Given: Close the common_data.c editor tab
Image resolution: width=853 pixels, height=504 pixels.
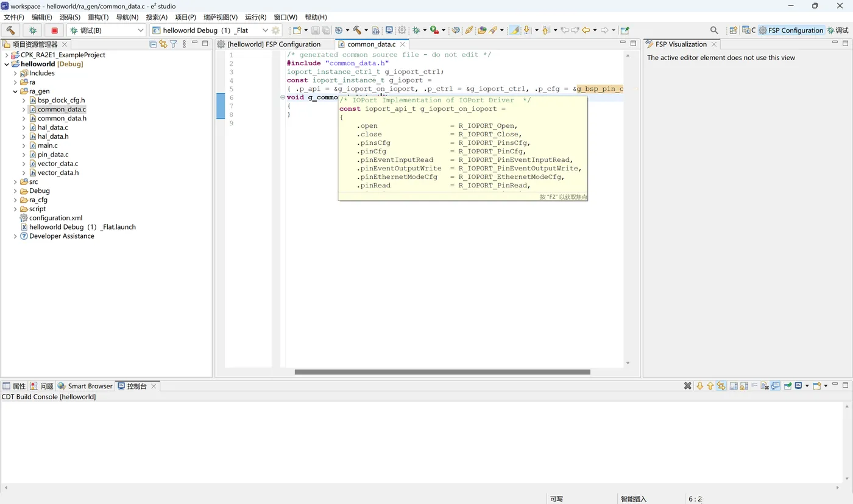Looking at the screenshot, I should 403,44.
